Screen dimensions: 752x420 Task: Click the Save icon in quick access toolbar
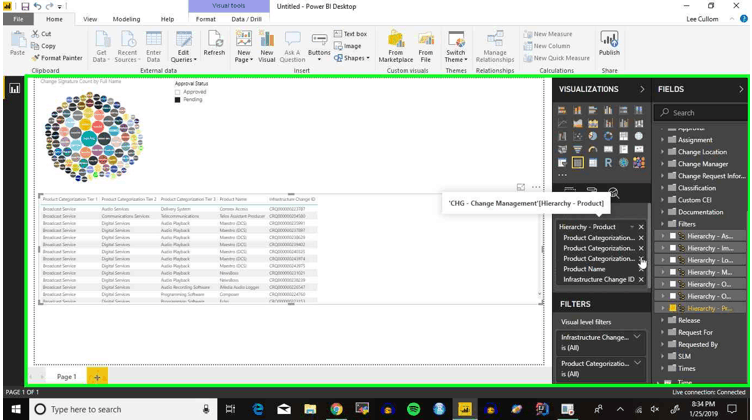click(25, 7)
